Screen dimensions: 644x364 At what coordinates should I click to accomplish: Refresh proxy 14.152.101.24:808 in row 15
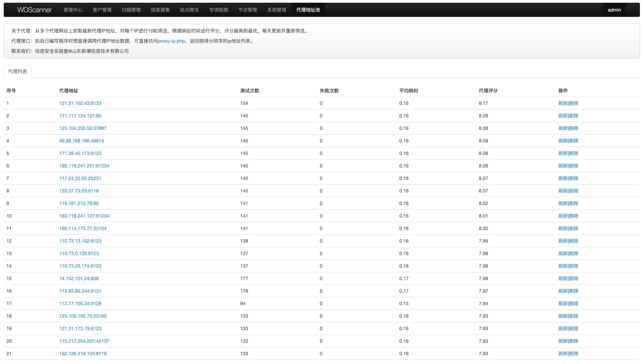tap(563, 278)
